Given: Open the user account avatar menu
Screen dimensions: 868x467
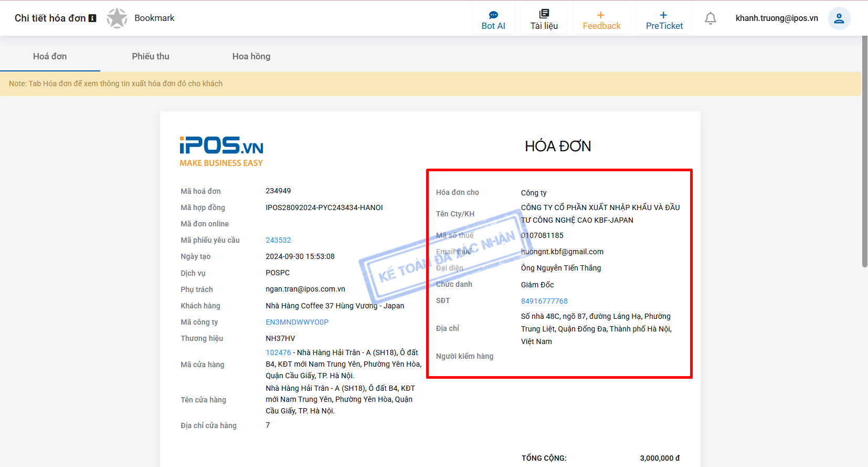Looking at the screenshot, I should point(839,18).
